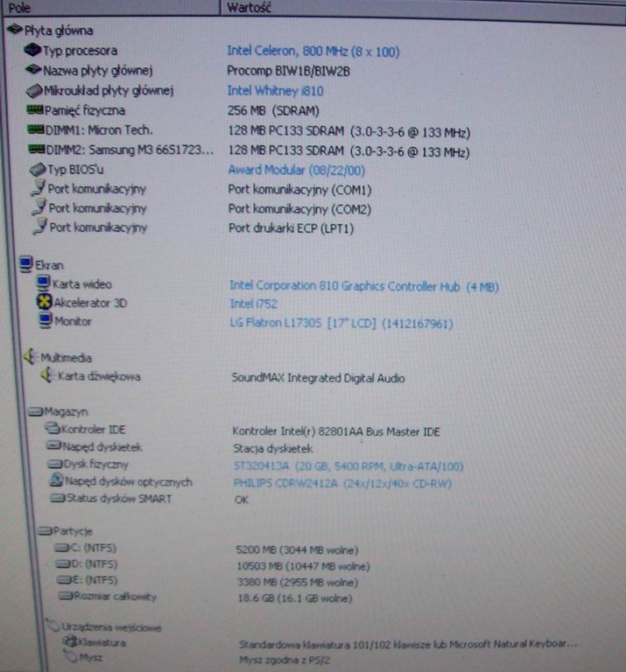
Task: Click the Napęd dysków optycznych icon
Action: click(56, 480)
